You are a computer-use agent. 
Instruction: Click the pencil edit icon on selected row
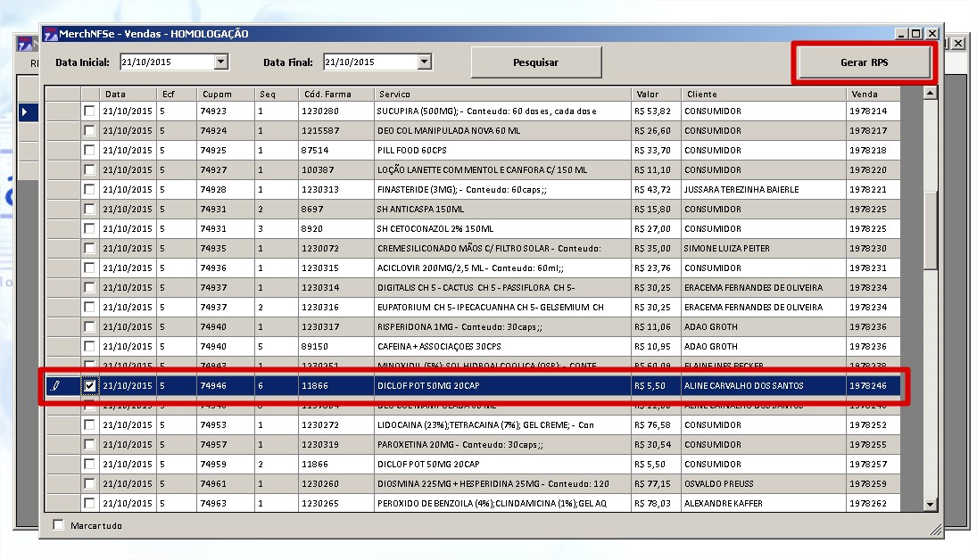pos(56,386)
